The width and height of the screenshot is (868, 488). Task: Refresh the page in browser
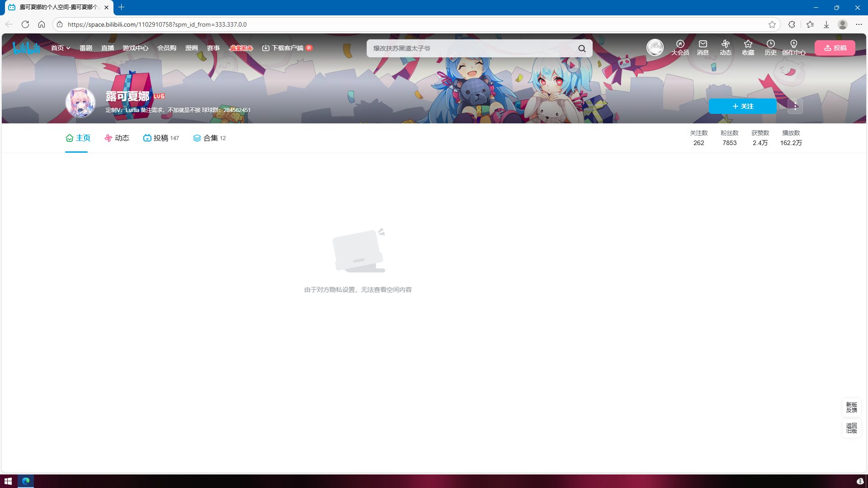(x=25, y=24)
